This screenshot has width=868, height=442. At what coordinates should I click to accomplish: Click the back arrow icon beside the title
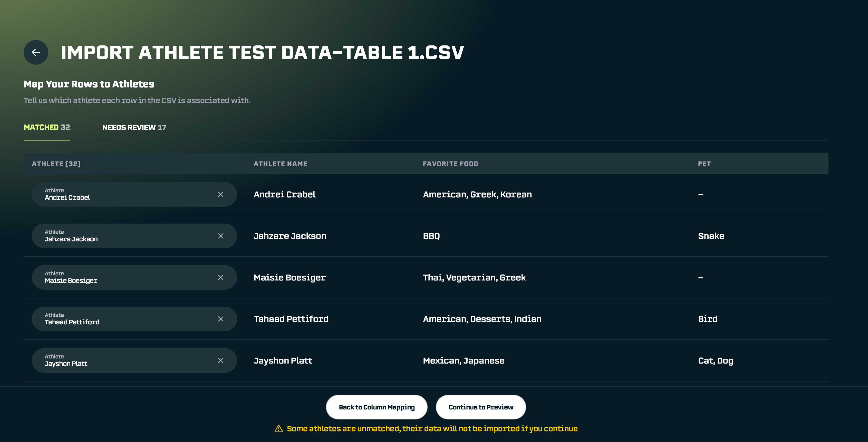click(x=36, y=52)
